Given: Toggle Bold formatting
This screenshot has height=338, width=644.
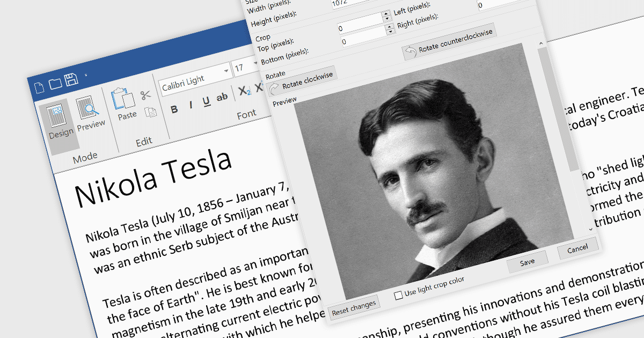Looking at the screenshot, I should [x=174, y=109].
